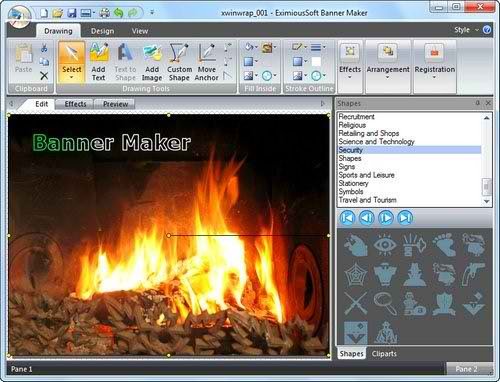
Task: Activate the Select arrow tool
Action: click(x=72, y=62)
